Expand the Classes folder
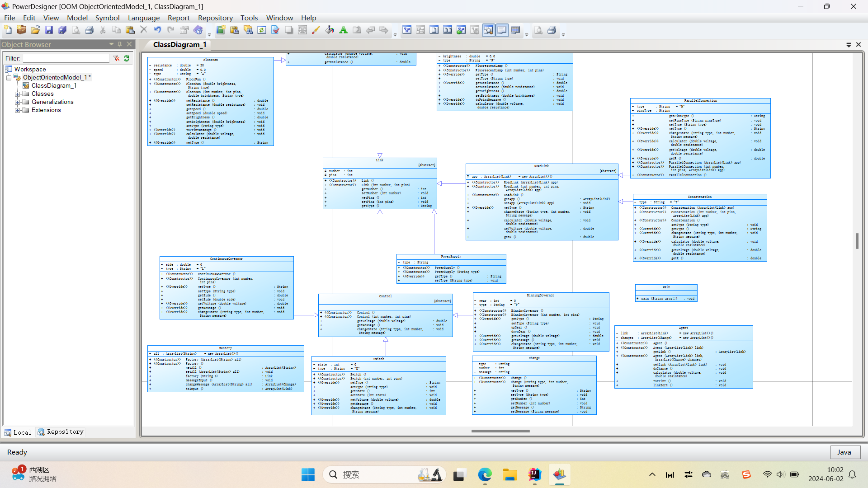 (x=17, y=94)
